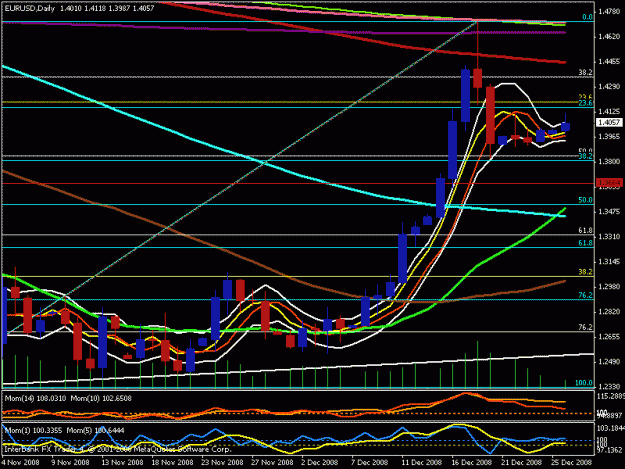625x469 pixels.
Task: Click the 7 Dec 2008 date label
Action: 369,462
